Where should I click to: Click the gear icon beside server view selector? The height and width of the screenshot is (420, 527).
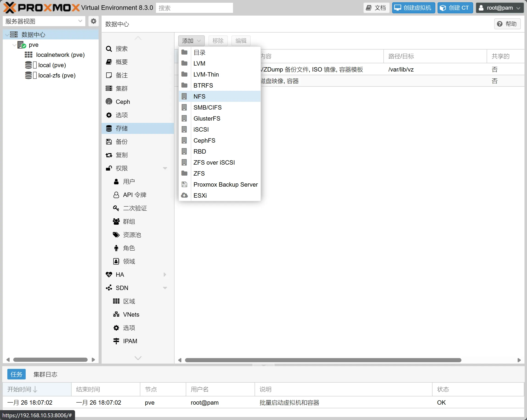pyautogui.click(x=93, y=21)
